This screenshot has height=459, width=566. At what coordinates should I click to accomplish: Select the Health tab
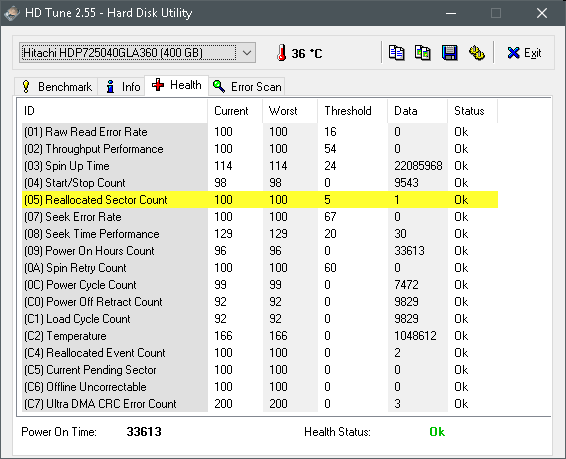click(x=177, y=85)
